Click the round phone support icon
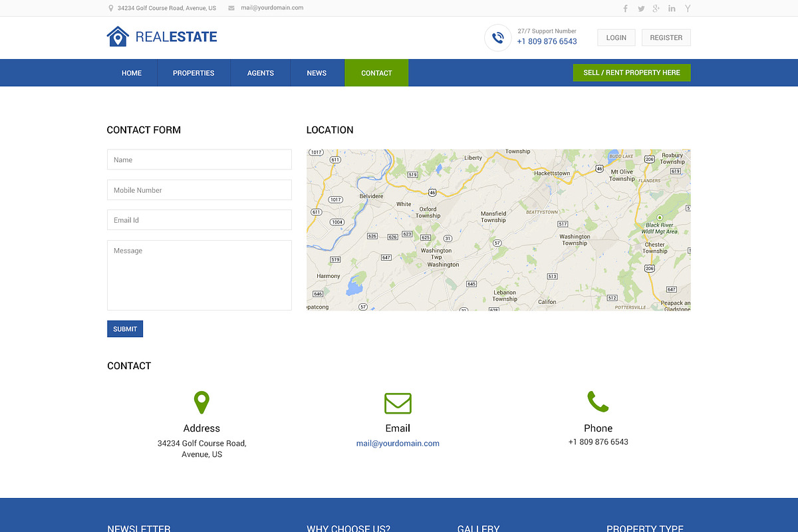This screenshot has height=532, width=798. [497, 38]
